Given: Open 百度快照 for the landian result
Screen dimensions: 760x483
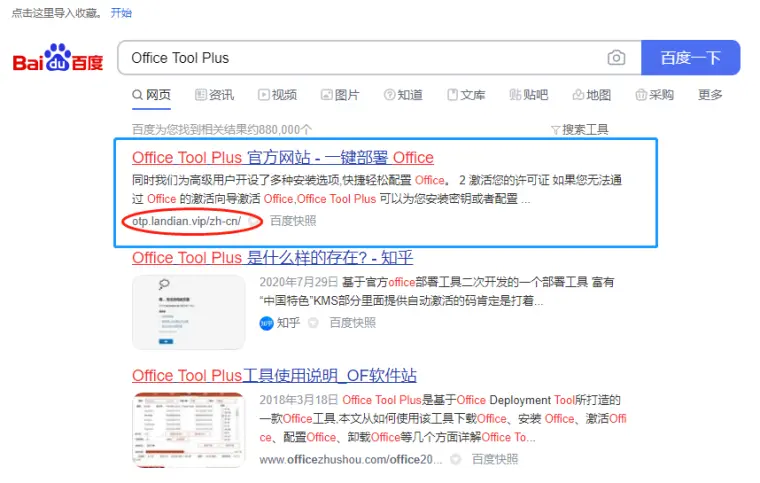Looking at the screenshot, I should click(x=293, y=221).
